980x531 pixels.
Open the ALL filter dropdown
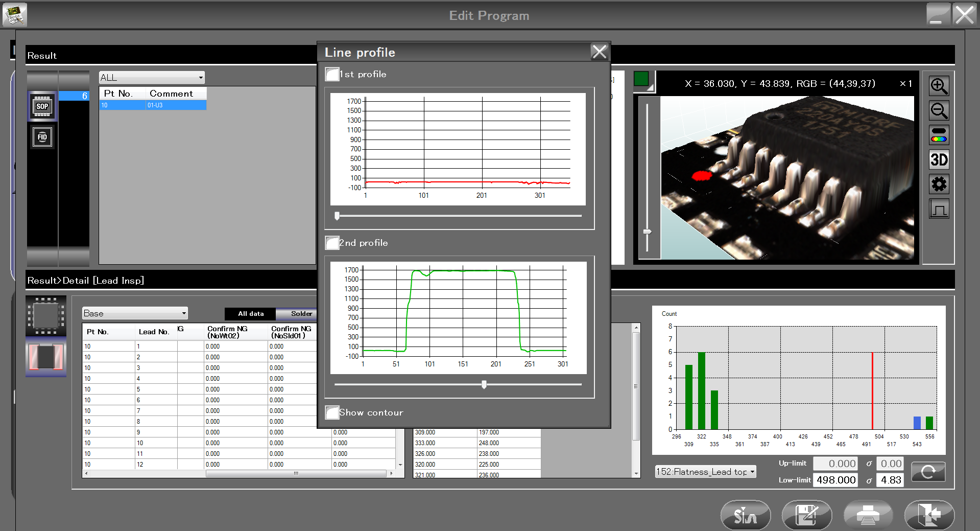pos(152,78)
